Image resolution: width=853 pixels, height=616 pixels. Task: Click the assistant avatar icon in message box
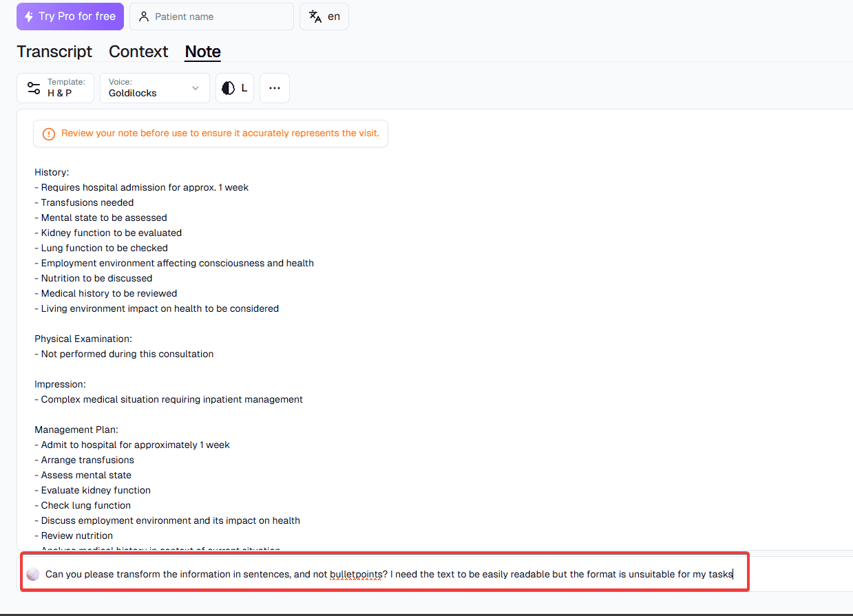click(32, 574)
